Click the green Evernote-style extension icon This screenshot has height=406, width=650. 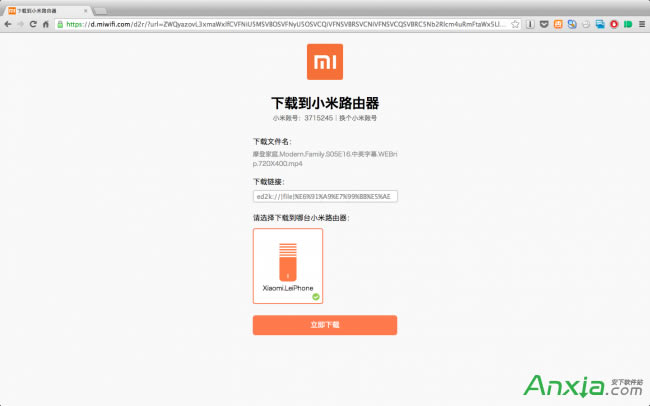[x=627, y=23]
